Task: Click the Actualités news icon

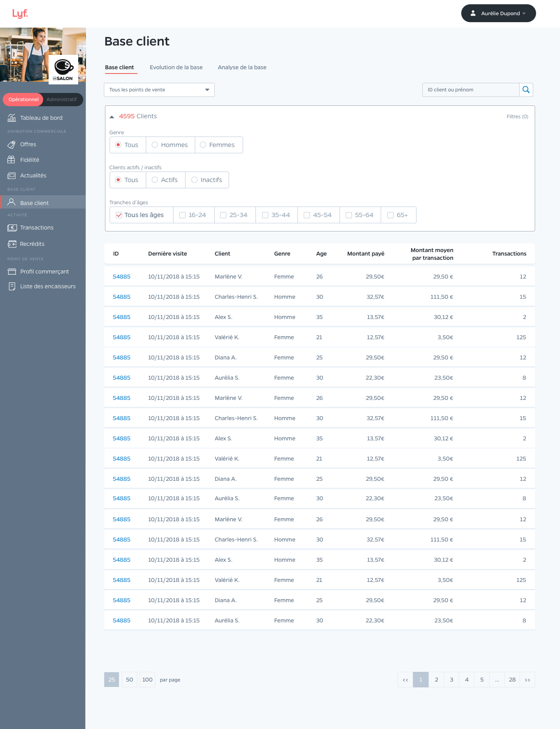Action: [12, 175]
